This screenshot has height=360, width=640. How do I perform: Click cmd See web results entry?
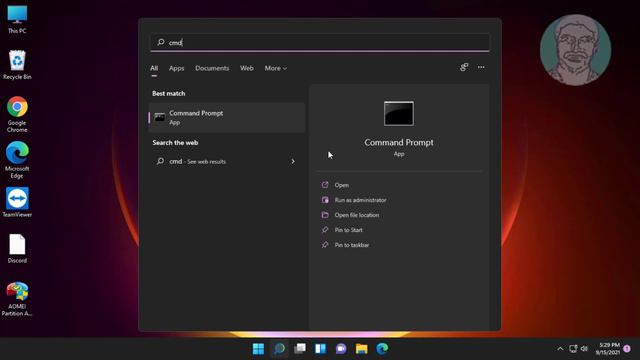click(x=227, y=161)
